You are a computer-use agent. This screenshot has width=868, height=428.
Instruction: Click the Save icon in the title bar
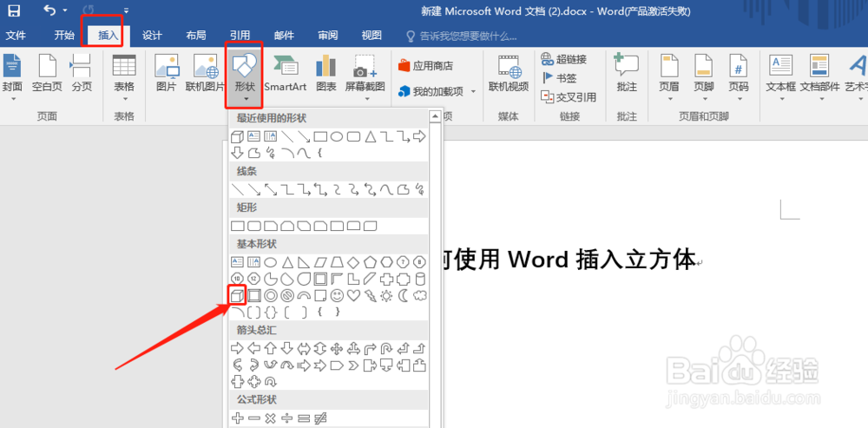tap(13, 10)
